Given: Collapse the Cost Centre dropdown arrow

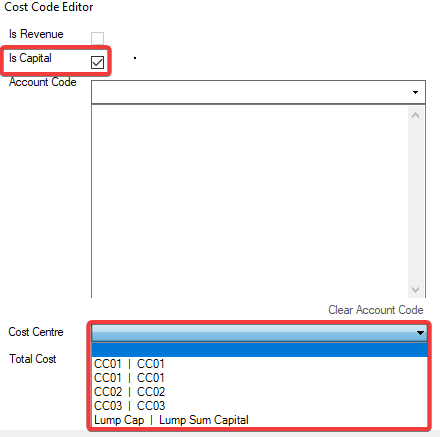Looking at the screenshot, I should pos(420,333).
